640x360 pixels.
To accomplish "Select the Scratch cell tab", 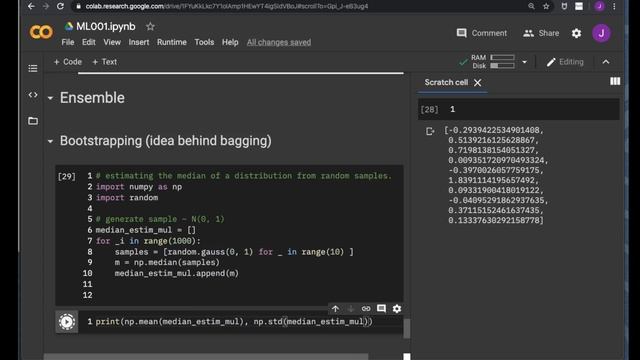I will pos(446,82).
